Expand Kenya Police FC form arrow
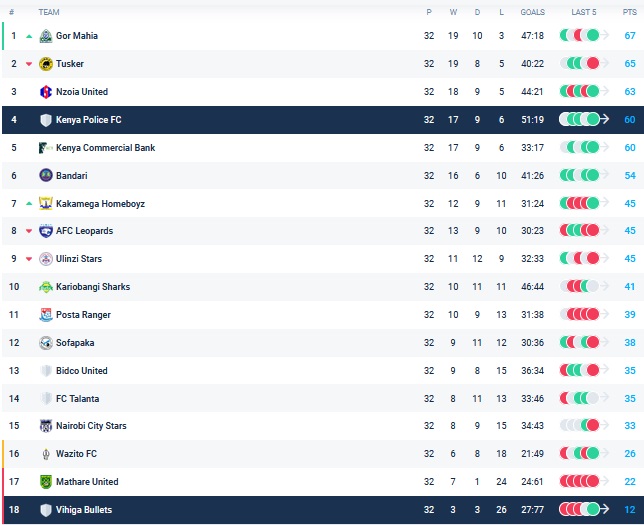Image resolution: width=644 pixels, height=525 pixels. [605, 120]
